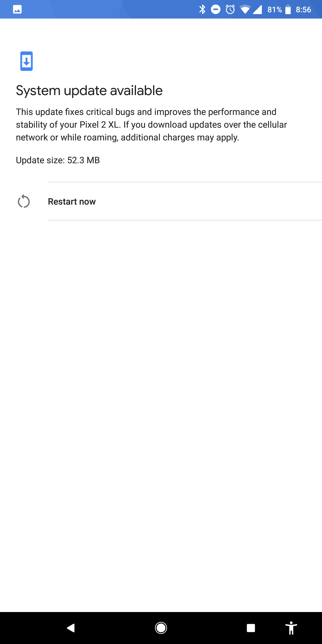Viewport: 322px width, 644px height.
Task: Tap the 81% battery percentage text
Action: click(x=275, y=9)
